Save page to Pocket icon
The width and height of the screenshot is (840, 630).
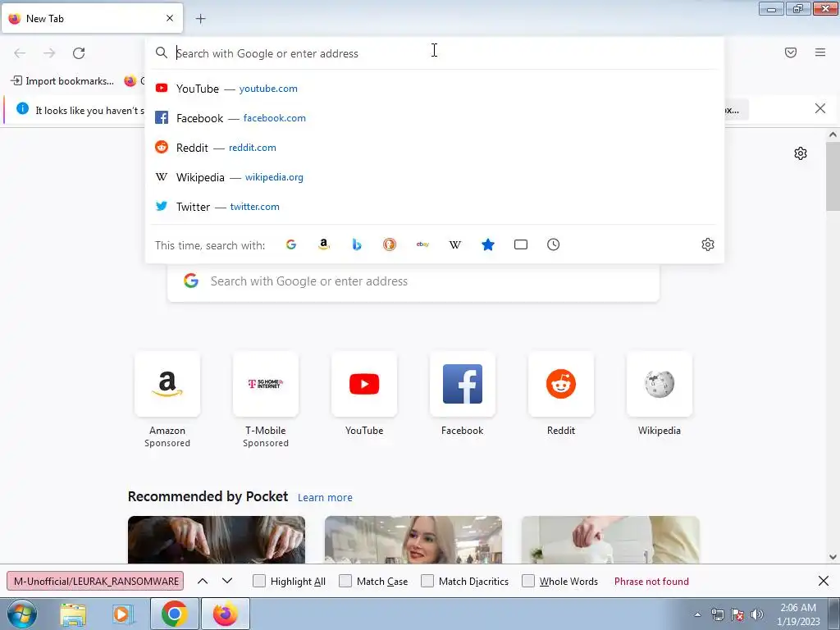790,52
